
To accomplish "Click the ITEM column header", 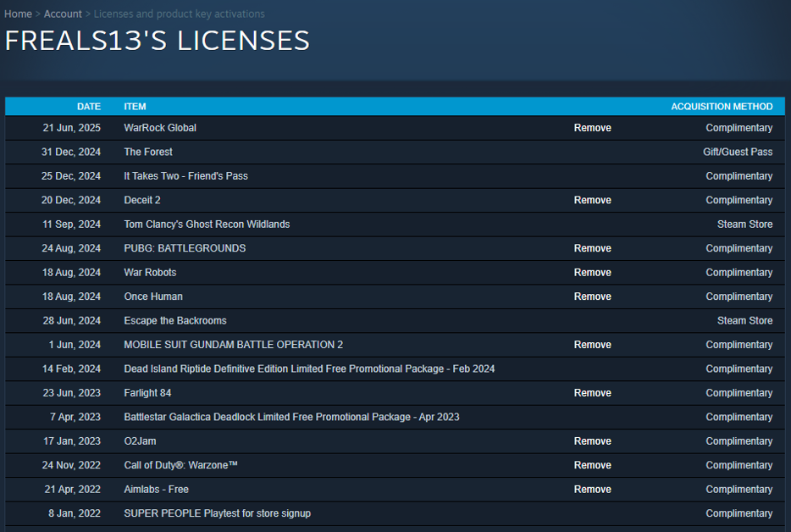I will pos(135,107).
